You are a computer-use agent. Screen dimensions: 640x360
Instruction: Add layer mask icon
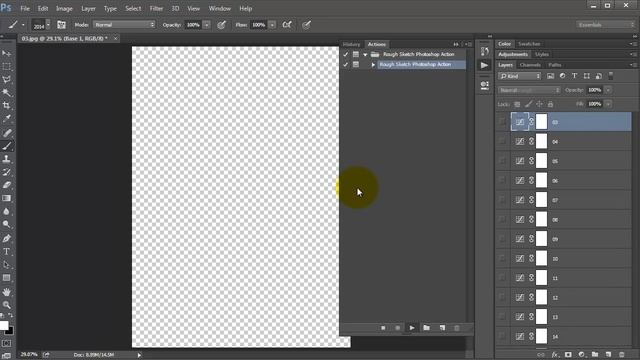pyautogui.click(x=568, y=354)
